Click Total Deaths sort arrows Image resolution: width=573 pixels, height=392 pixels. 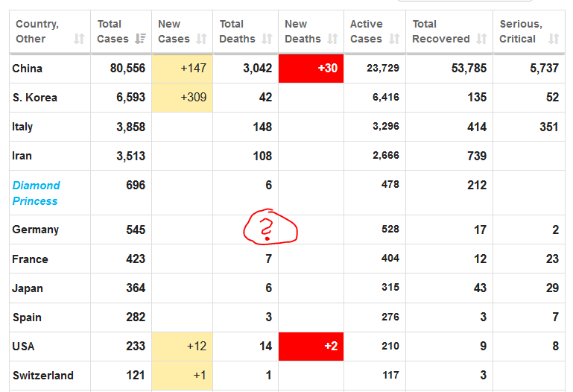point(269,39)
